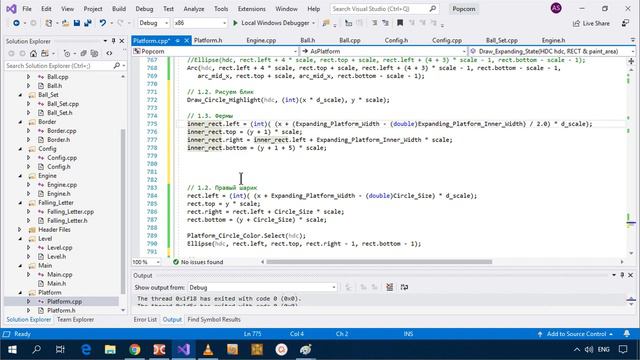Click the Live Share button
Image resolution: width=640 pixels, height=360 pixels.
pos(591,23)
